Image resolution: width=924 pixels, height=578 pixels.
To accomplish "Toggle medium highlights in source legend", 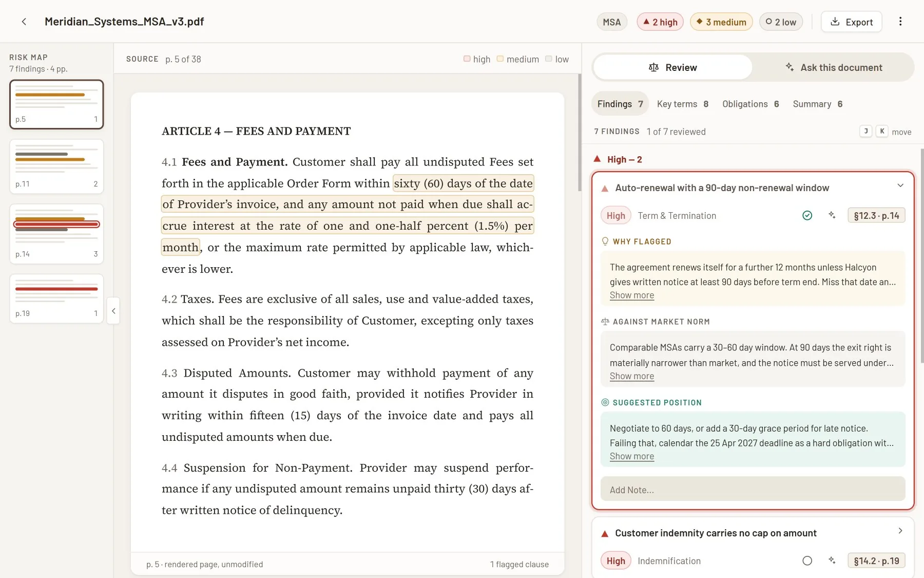I will click(517, 59).
